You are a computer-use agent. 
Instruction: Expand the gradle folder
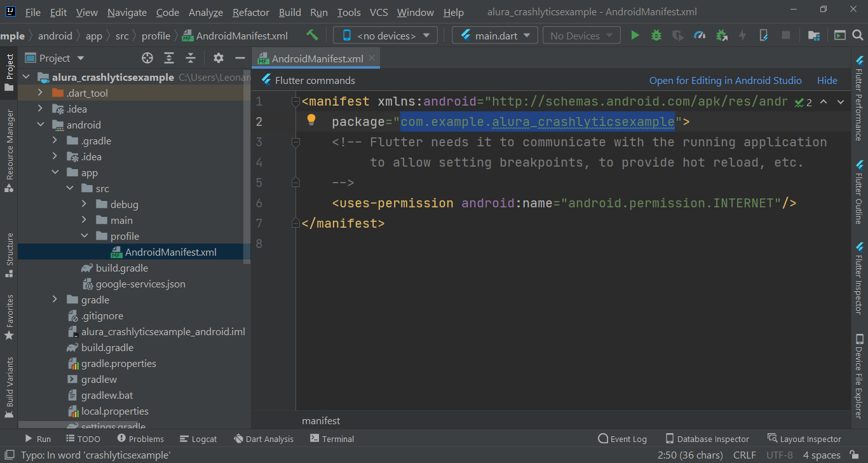click(55, 299)
